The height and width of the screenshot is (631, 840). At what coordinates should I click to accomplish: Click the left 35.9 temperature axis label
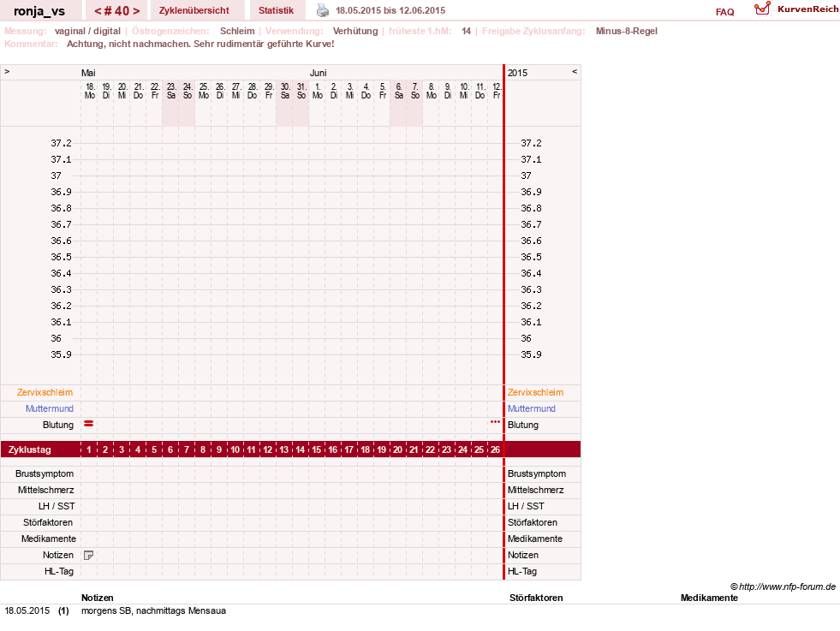[x=61, y=354]
